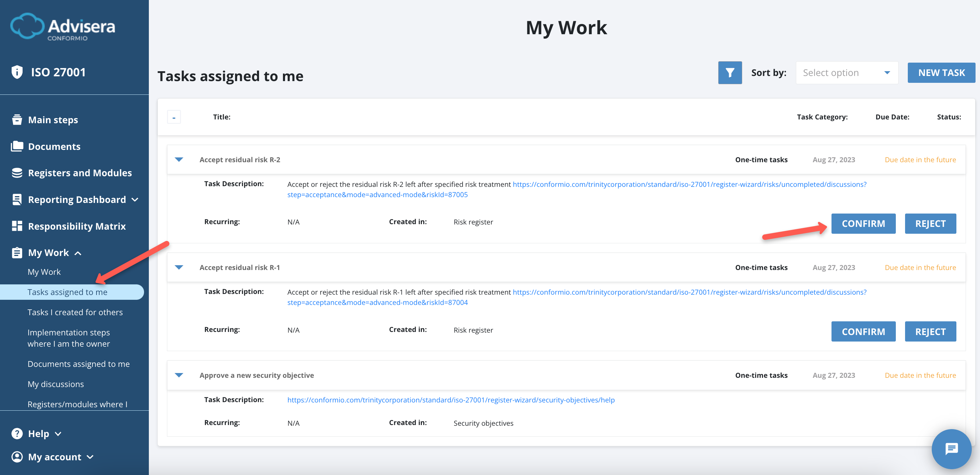Collapse the Accept residual risk R-1 task
Image resolution: width=980 pixels, height=475 pixels.
pos(179,268)
